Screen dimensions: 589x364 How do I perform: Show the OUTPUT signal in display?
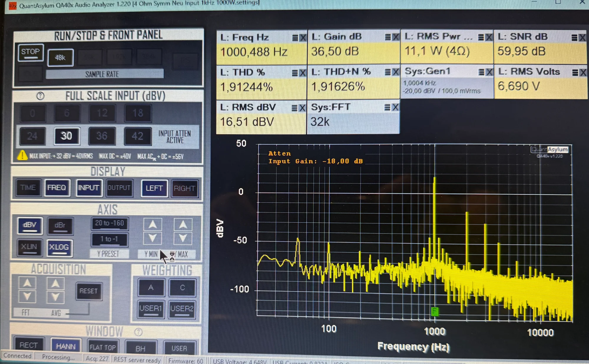119,188
